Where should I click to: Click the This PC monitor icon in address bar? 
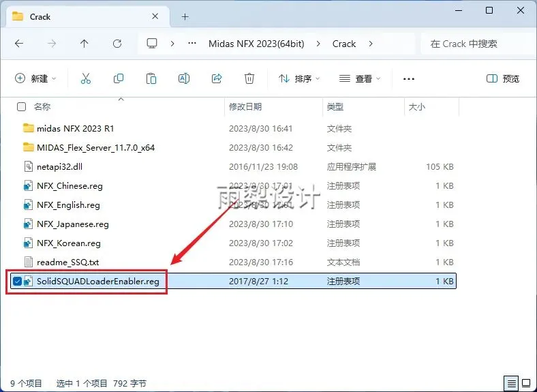pyautogui.click(x=152, y=44)
